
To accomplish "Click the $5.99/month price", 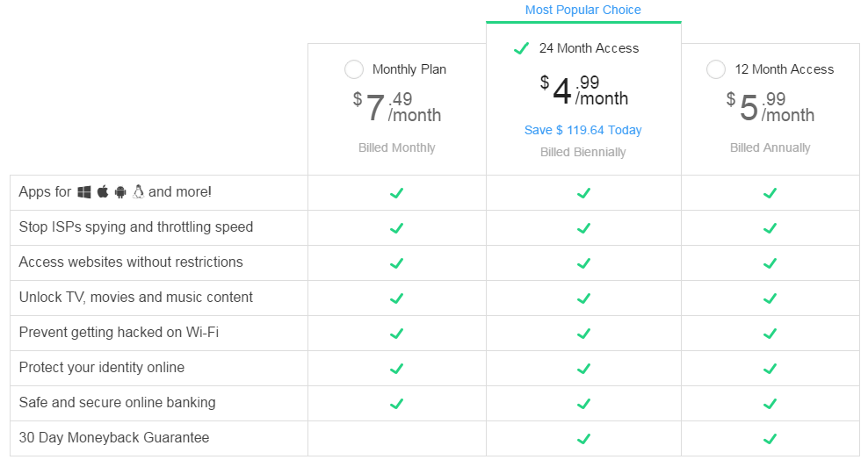I will click(770, 107).
